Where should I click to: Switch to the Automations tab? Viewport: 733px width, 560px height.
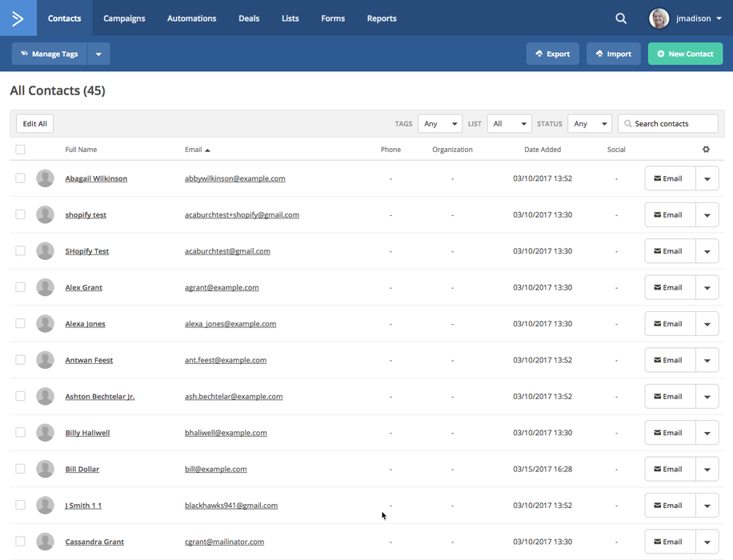coord(192,18)
